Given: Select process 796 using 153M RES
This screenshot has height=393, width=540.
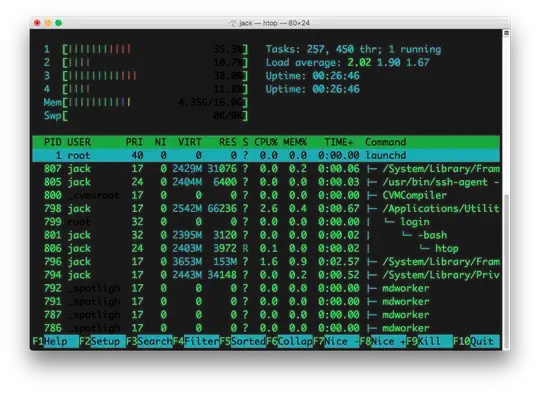Looking at the screenshot, I should coord(266,261).
